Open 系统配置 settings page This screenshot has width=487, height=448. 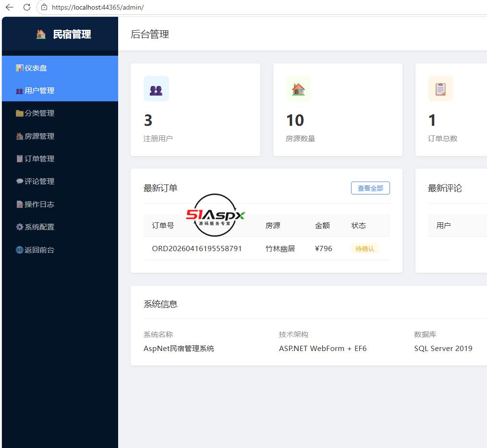pyautogui.click(x=60, y=227)
